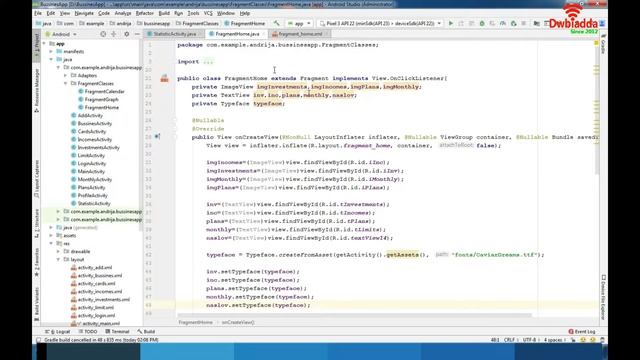Open the VCS menu
Viewport: 640px width, 360px height.
pos(208,13)
